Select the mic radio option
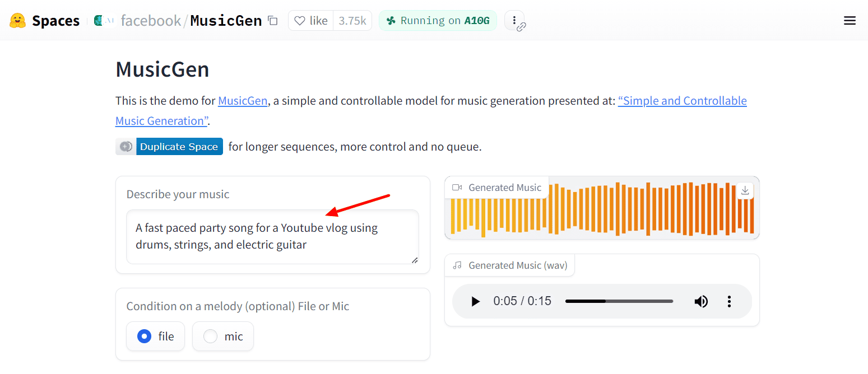Image resolution: width=868 pixels, height=374 pixels. pos(211,336)
